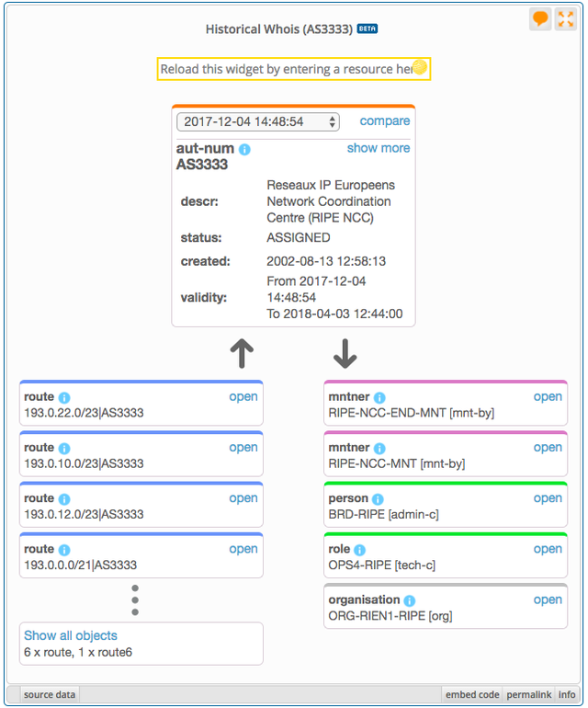
Task: Click the upward arrow below AS3333 card
Action: (242, 354)
